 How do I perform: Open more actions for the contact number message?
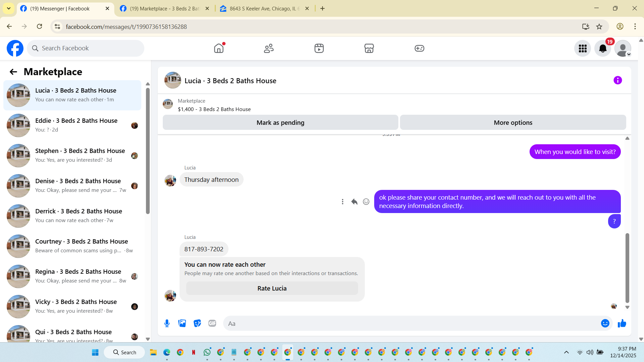coord(342,202)
